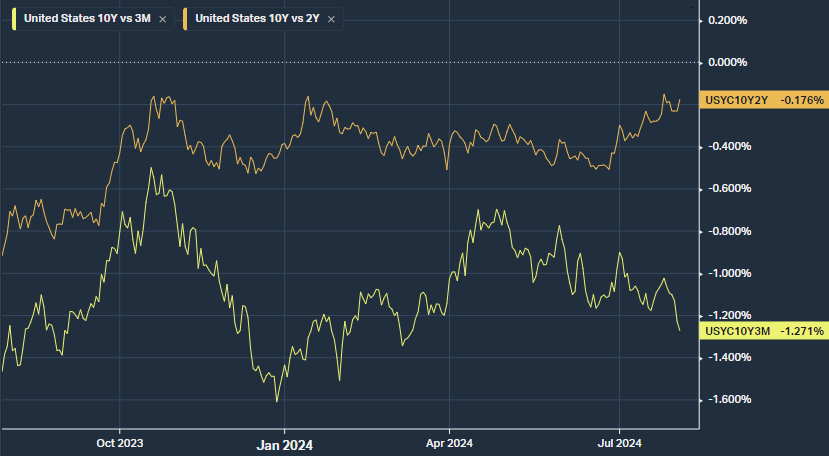Click the -0.800% y-axis label
The height and width of the screenshot is (456, 829).
point(727,231)
